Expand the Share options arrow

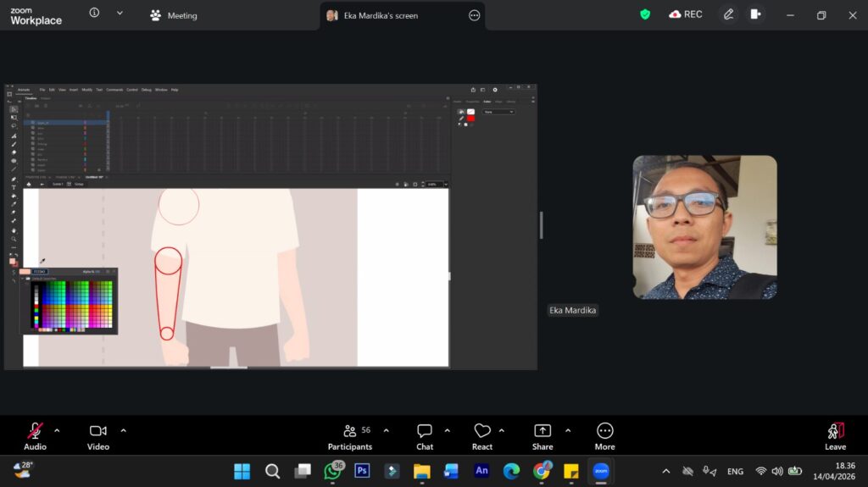coord(567,430)
